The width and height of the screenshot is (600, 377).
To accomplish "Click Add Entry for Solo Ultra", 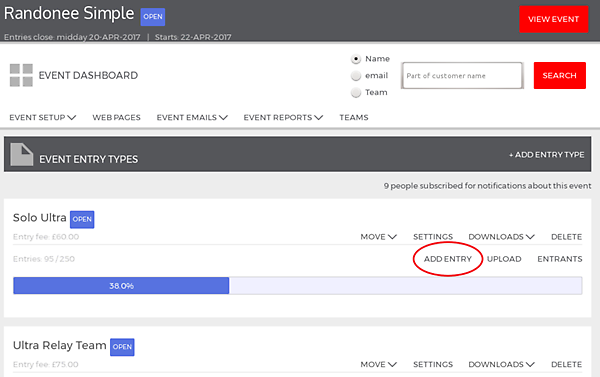I will pyautogui.click(x=448, y=259).
